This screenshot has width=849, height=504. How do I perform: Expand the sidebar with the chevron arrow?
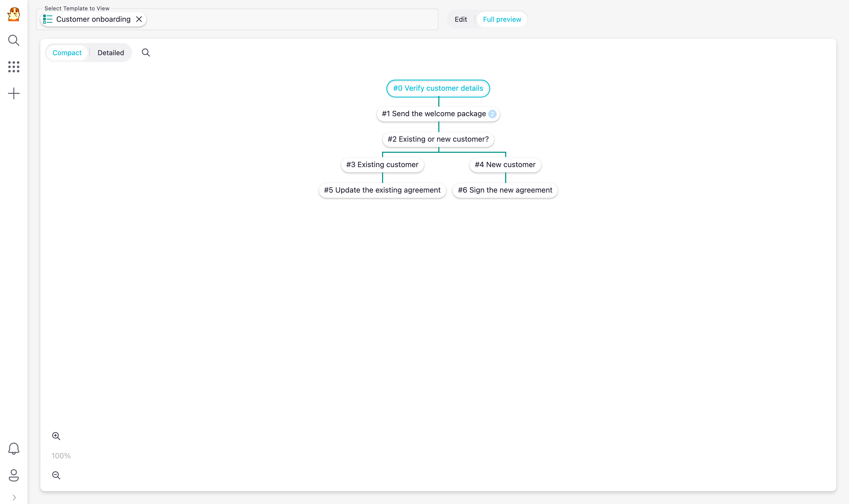click(x=14, y=498)
